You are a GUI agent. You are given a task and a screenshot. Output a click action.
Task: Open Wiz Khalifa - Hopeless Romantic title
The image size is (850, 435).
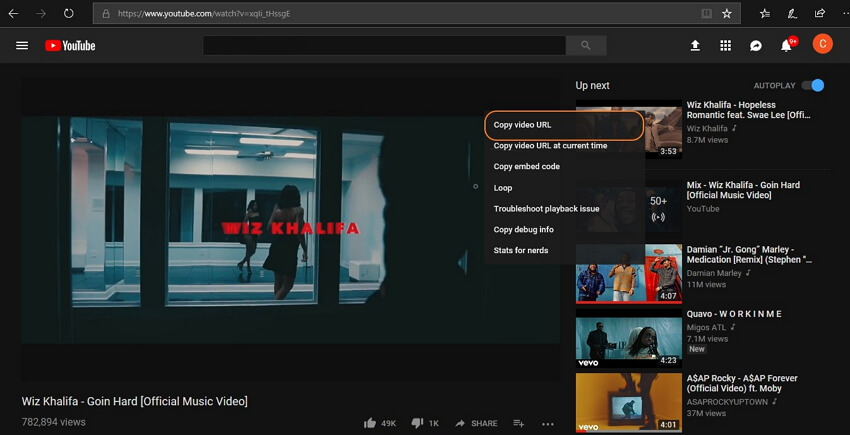[750, 110]
